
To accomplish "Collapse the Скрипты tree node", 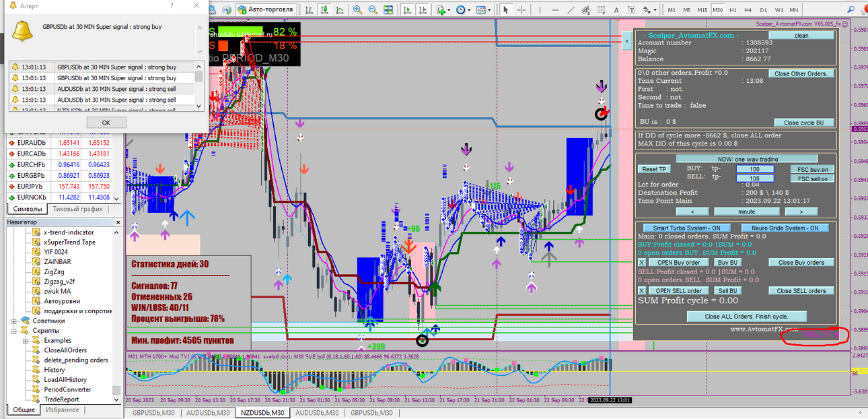I will click(15, 331).
